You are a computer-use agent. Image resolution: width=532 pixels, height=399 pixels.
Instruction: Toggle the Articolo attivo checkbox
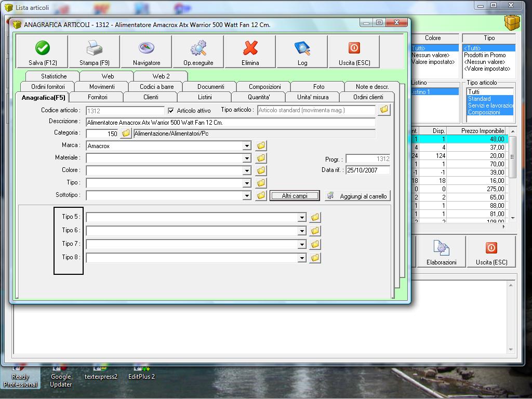tap(171, 111)
